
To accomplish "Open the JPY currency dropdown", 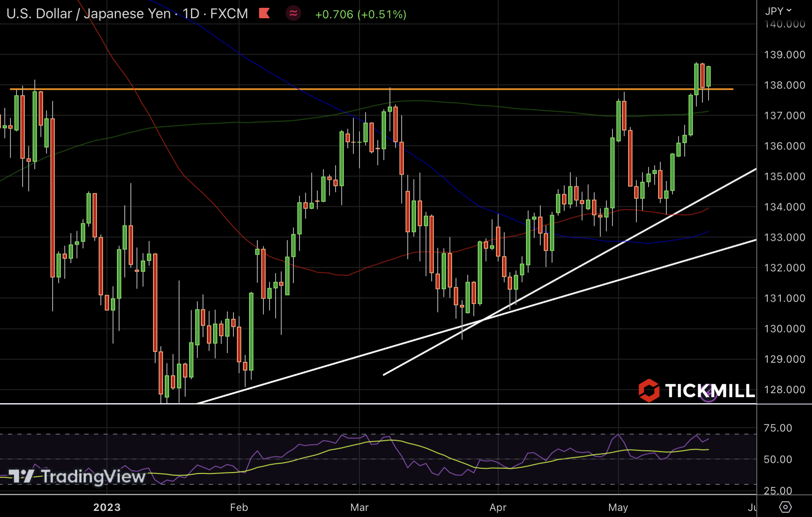I will pos(778,11).
